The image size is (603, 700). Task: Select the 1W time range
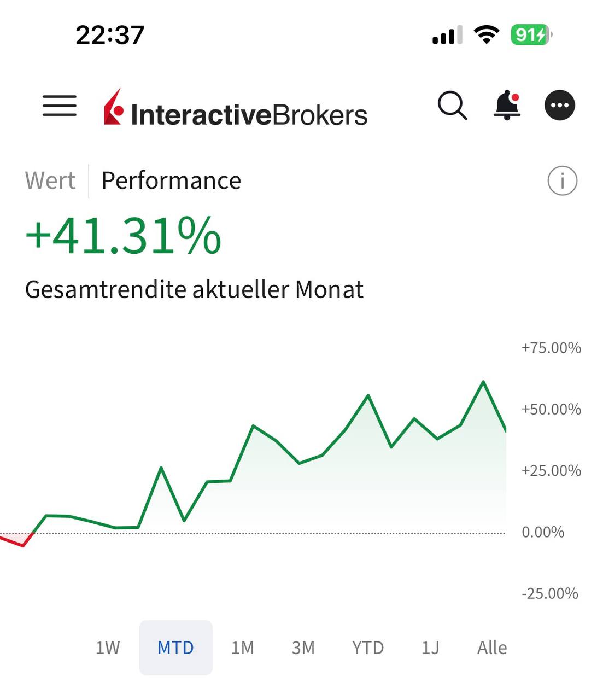pos(108,647)
